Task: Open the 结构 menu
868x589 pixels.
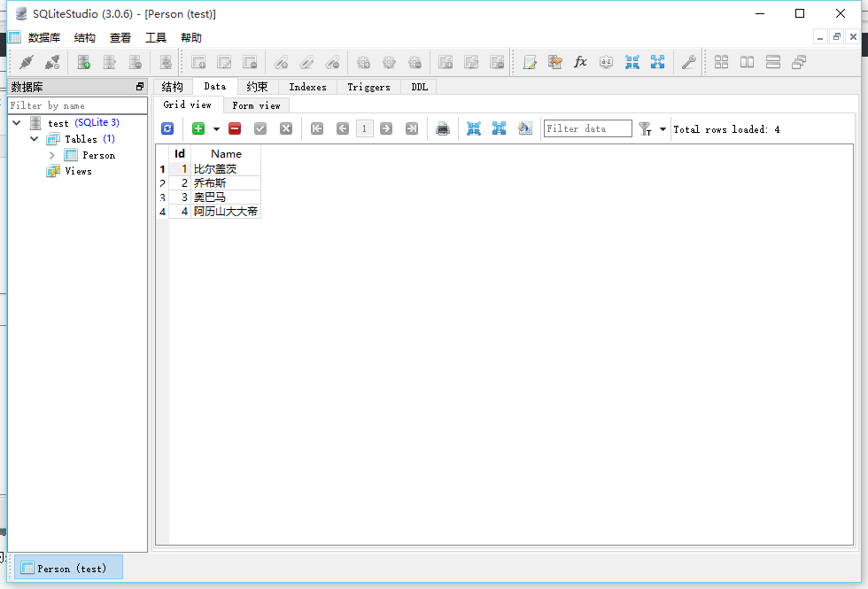Action: 85,37
